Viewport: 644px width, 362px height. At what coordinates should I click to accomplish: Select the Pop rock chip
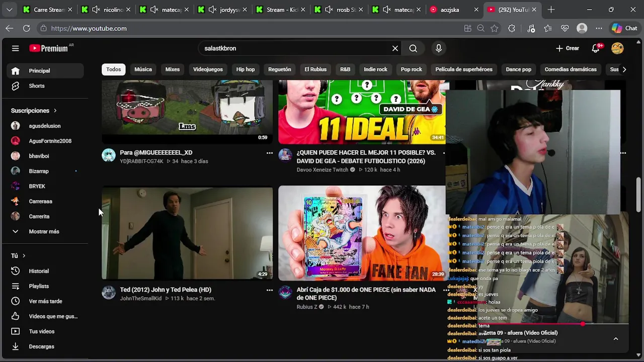click(412, 69)
